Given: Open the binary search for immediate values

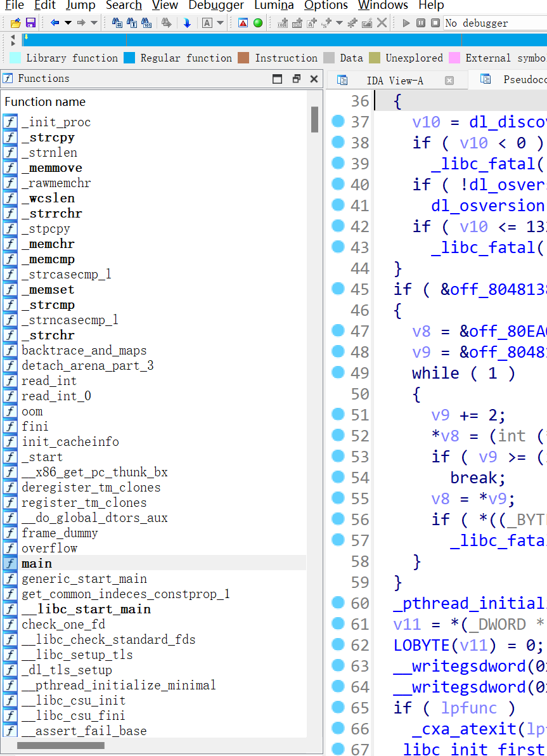Looking at the screenshot, I should click(145, 23).
